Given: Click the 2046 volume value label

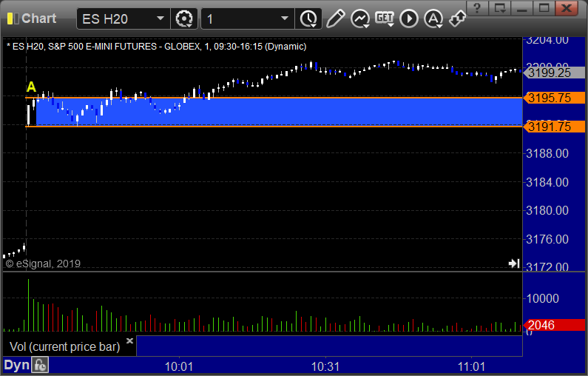Looking at the screenshot, I should [554, 325].
